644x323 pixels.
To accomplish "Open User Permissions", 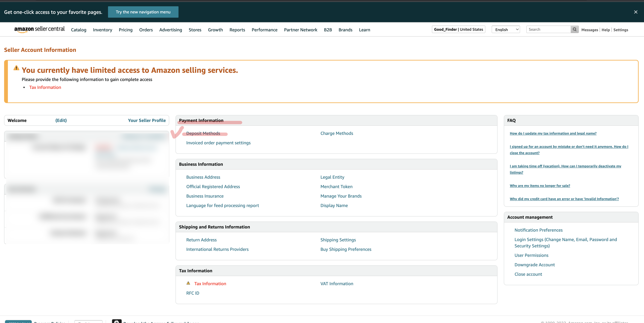I will click(x=531, y=255).
